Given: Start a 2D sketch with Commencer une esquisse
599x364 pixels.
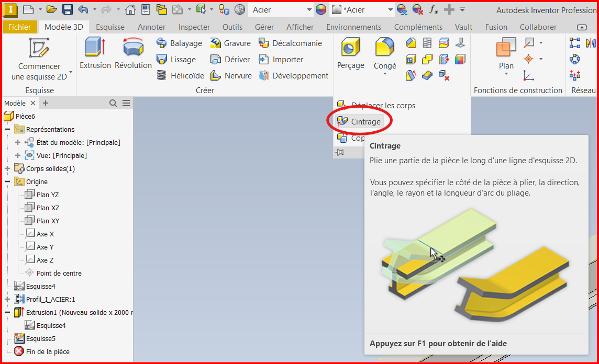Looking at the screenshot, I should click(x=39, y=60).
